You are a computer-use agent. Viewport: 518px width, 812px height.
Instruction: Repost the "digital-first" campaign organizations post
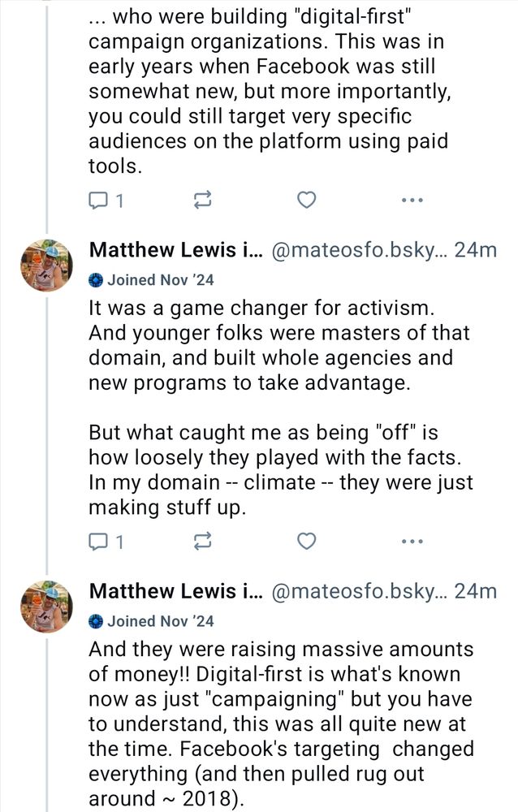coord(203,200)
